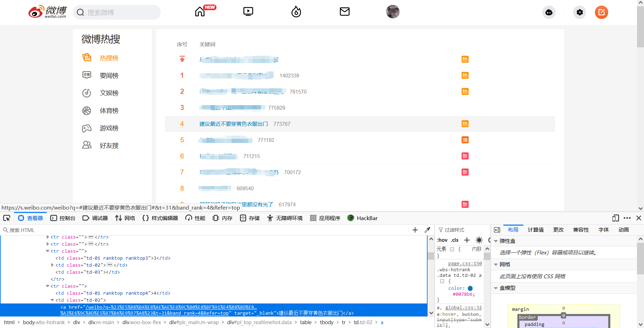This screenshot has width=644, height=328.
Task: Open Weibo settings gear icon
Action: pyautogui.click(x=579, y=12)
